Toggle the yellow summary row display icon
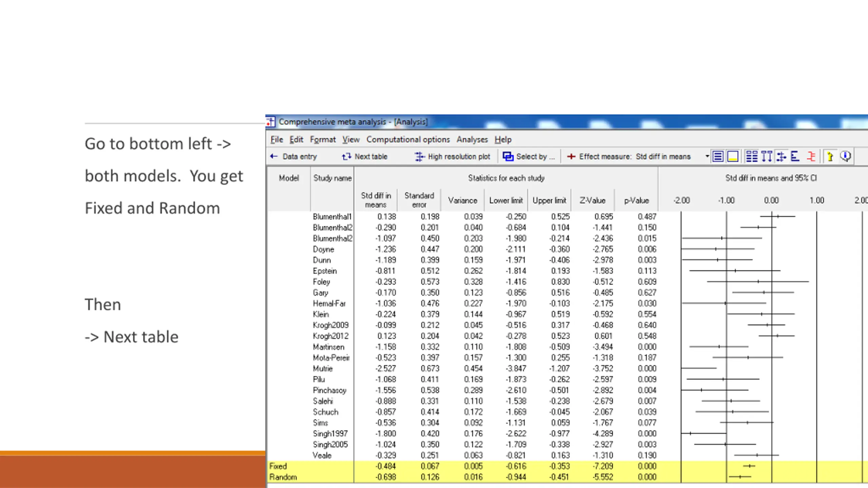 pyautogui.click(x=733, y=157)
